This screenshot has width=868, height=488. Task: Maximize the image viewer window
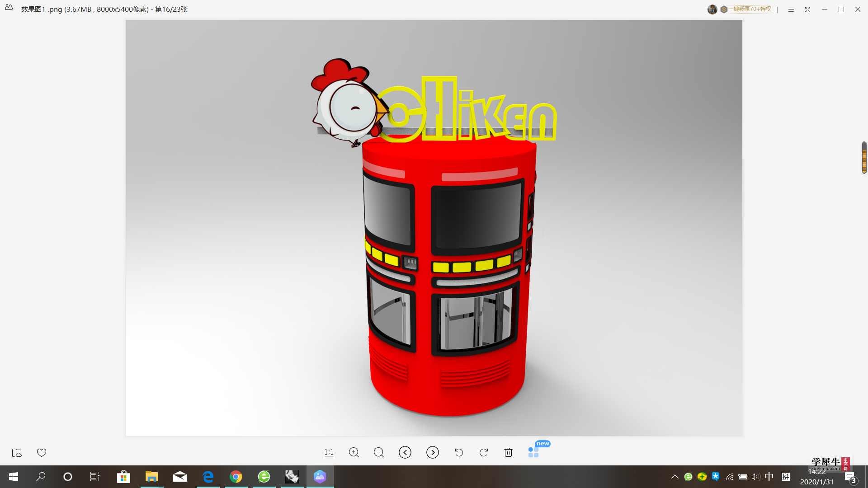click(x=841, y=9)
